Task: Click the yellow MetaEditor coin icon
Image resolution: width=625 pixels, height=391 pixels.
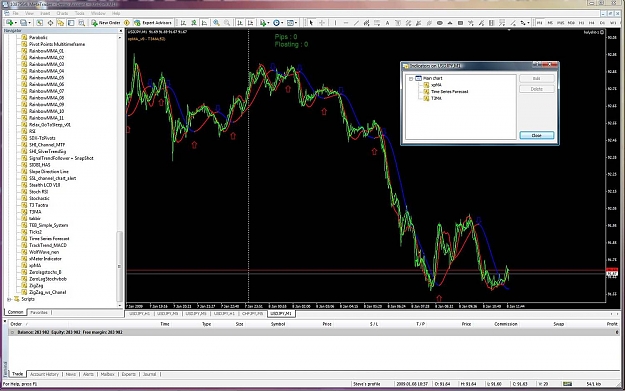Action: 127,23
